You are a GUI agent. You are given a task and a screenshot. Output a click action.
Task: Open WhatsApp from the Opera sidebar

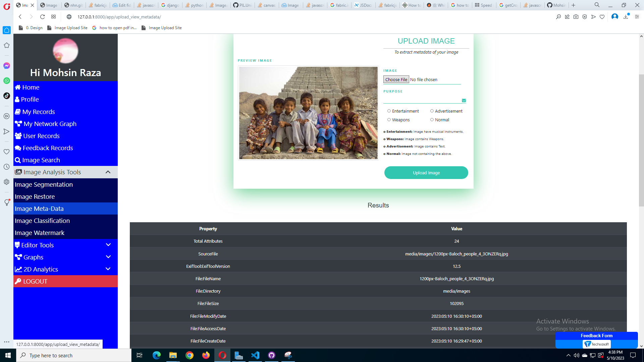(6, 81)
